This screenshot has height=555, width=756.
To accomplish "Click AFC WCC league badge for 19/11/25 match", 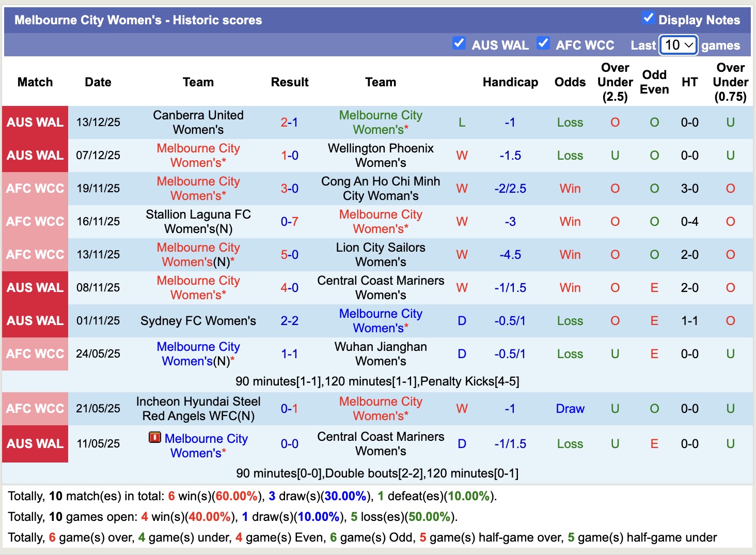I will pos(35,189).
